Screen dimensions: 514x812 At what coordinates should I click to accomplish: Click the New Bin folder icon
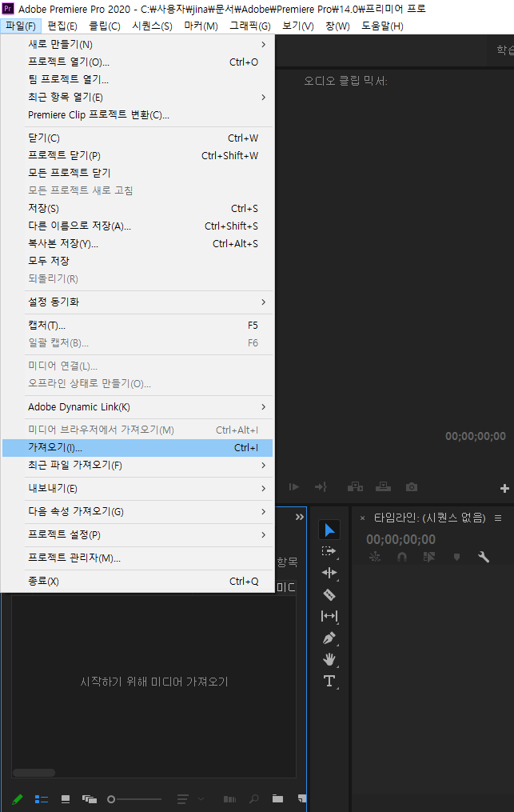(278, 798)
